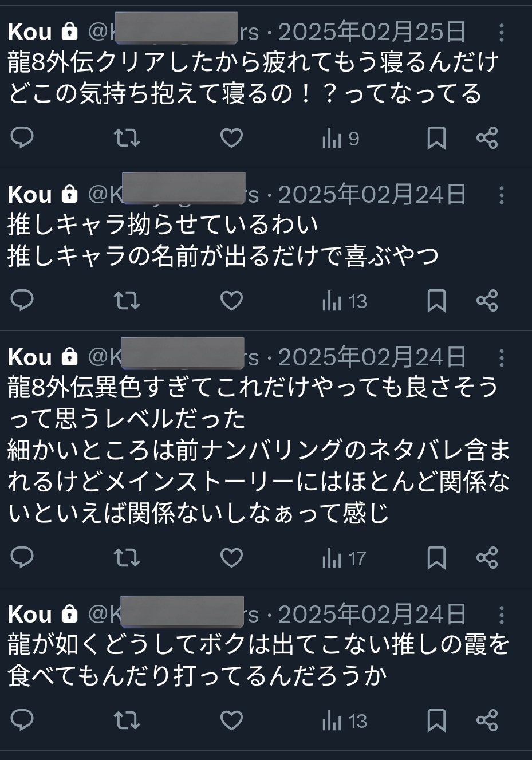This screenshot has height=760, width=532.
Task: Bookmark the 02月25日 tweet
Action: pos(436,138)
